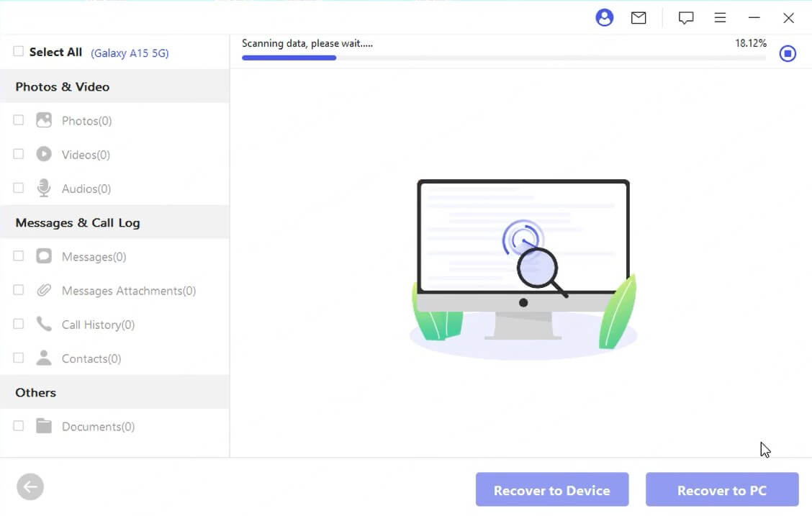Click the Call History phone icon
812x516 pixels.
(x=45, y=324)
